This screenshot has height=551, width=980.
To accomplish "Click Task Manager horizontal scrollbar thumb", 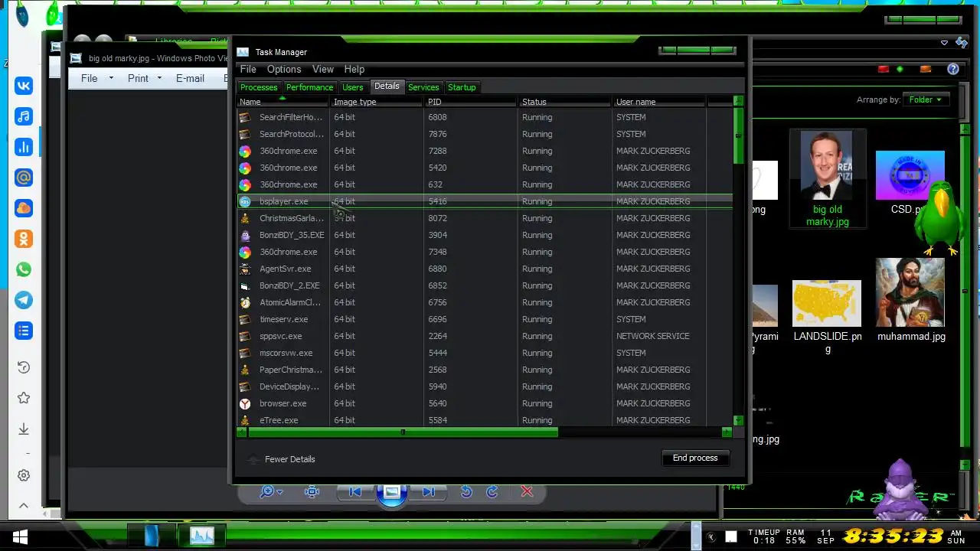I will (403, 432).
